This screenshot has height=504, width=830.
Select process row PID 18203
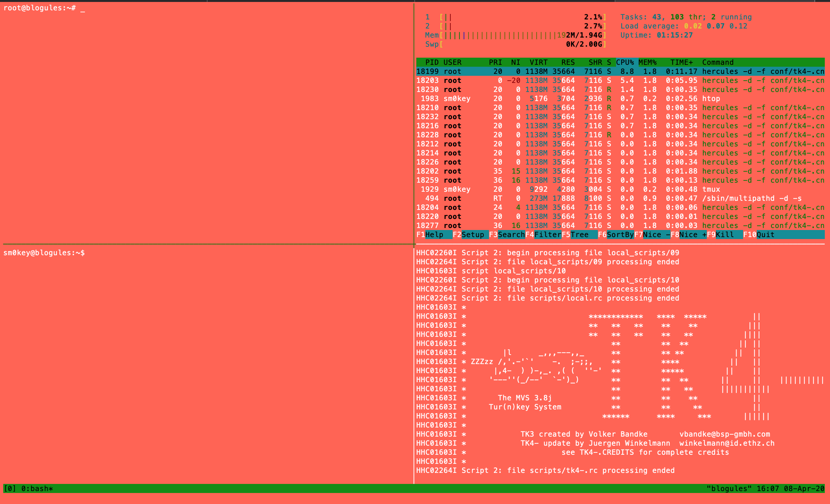point(621,81)
